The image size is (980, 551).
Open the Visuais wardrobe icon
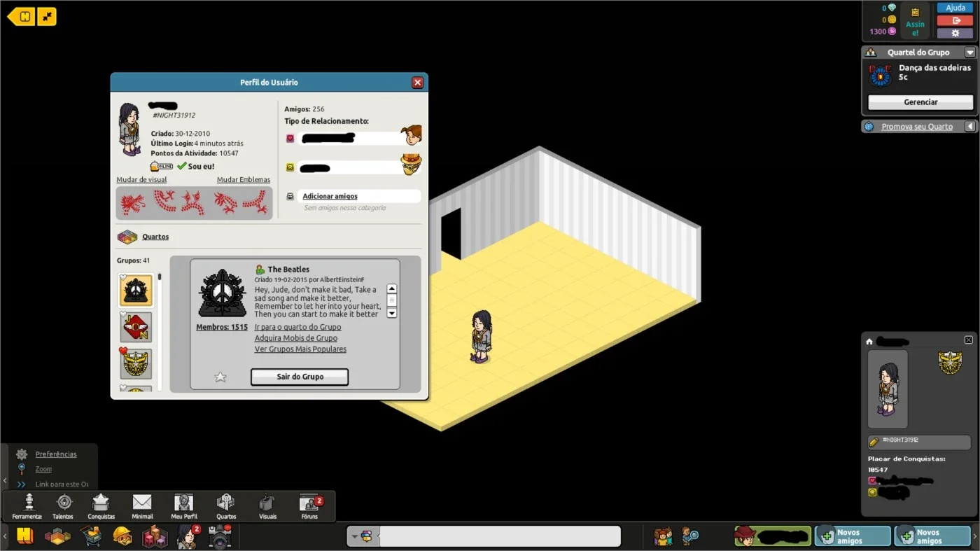click(267, 502)
